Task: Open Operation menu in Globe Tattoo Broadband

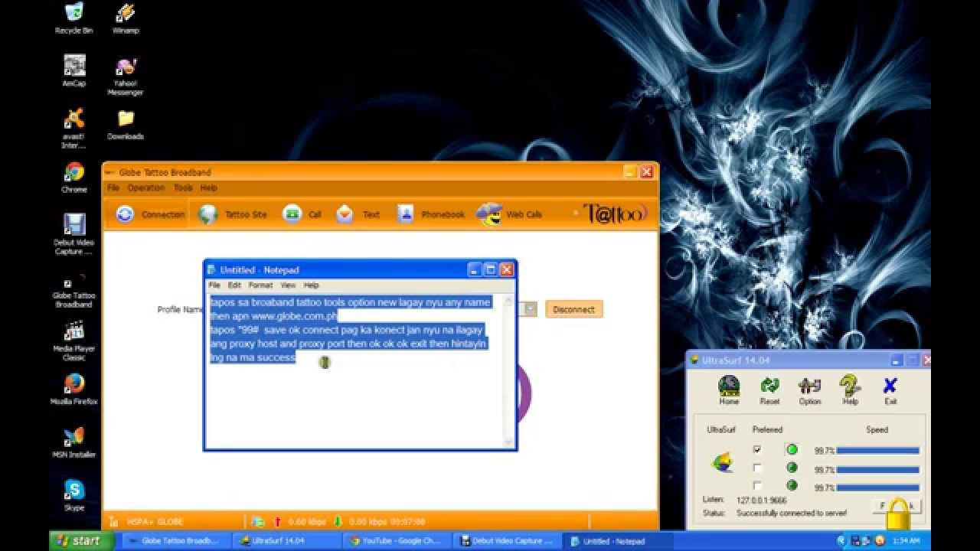Action: pos(146,187)
